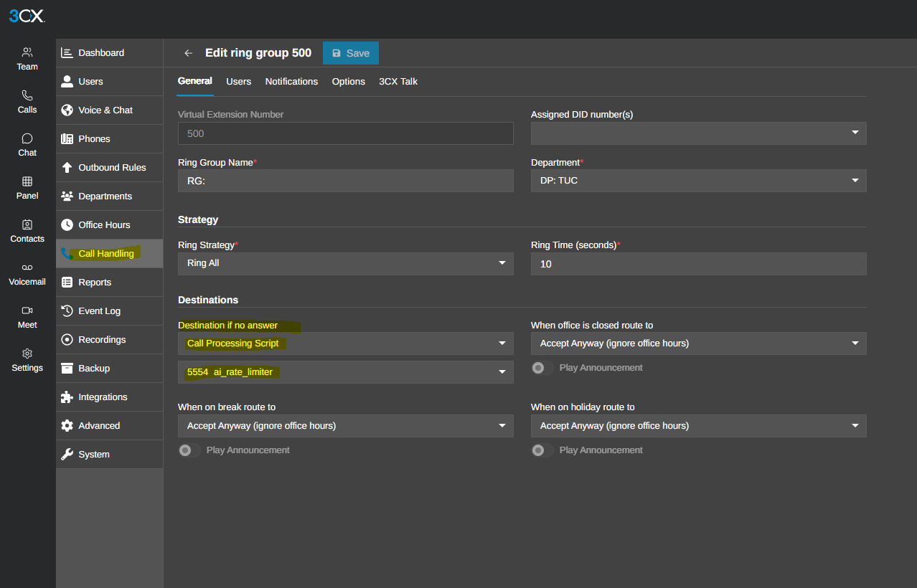Viewport: 917px width, 588px height.
Task: Click the 3CX logo
Action: (x=27, y=16)
